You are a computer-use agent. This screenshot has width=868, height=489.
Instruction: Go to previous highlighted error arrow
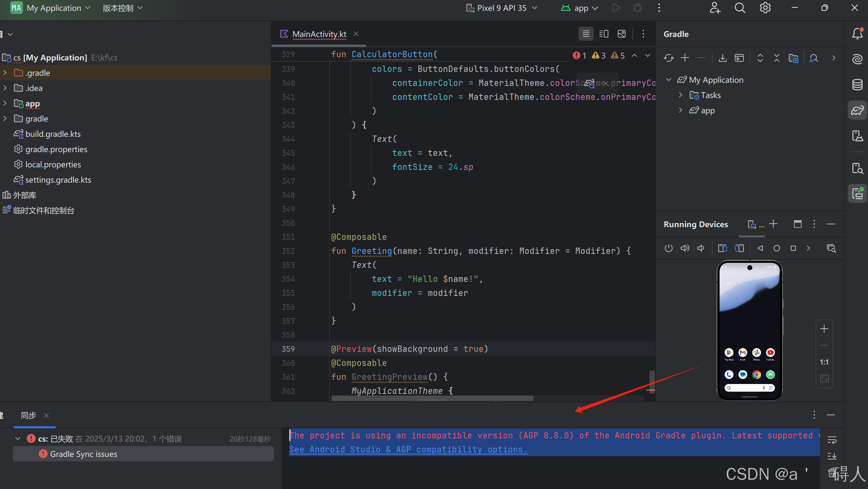click(634, 56)
